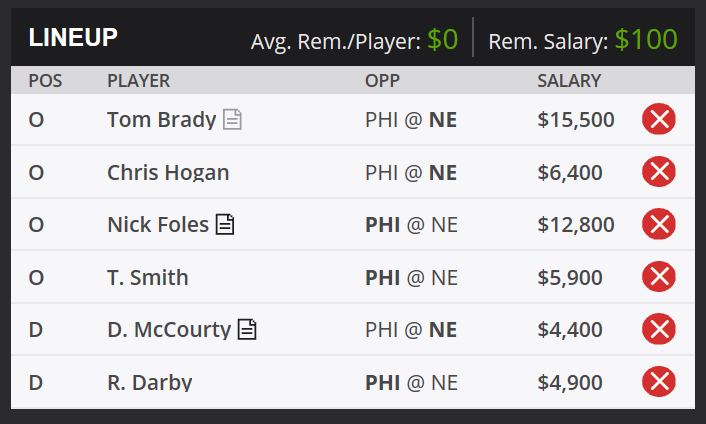Open the notes icon beside Tom Brady
The height and width of the screenshot is (424, 706).
click(x=232, y=120)
